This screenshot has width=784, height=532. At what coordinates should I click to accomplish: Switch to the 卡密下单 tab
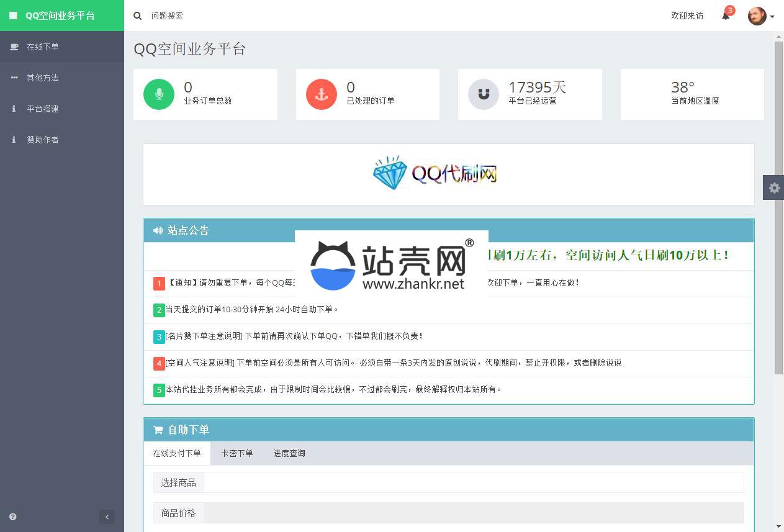tap(237, 453)
